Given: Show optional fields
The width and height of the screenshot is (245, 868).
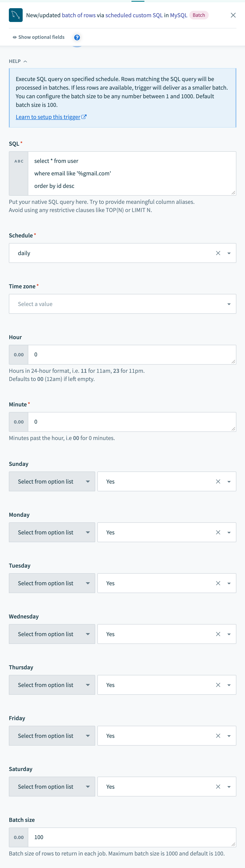Looking at the screenshot, I should [x=38, y=37].
